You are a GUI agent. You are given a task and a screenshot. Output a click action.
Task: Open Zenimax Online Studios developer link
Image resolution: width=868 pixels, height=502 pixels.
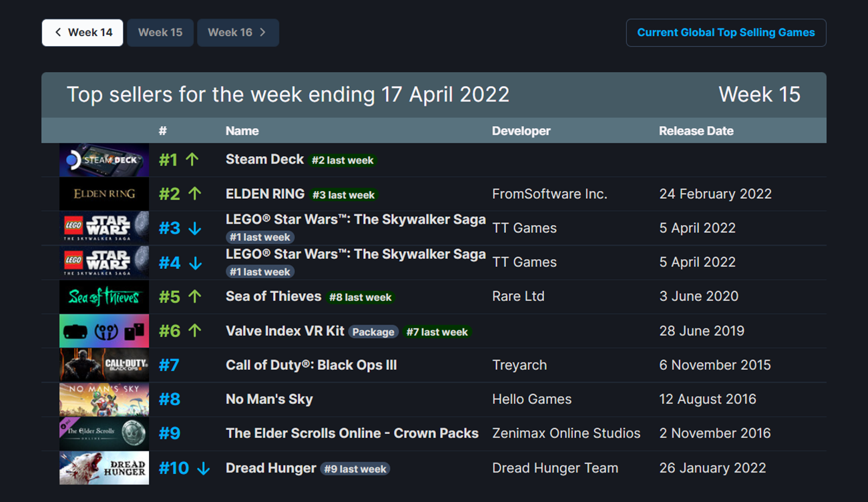[x=566, y=433]
